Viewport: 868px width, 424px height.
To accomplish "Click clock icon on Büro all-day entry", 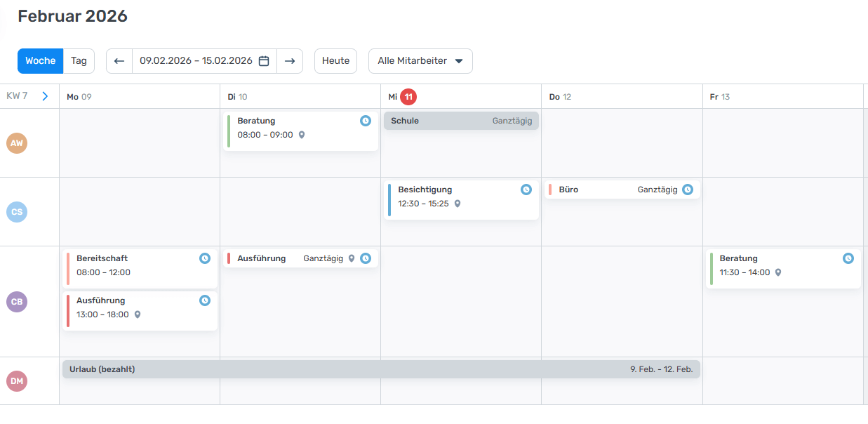I will 688,190.
